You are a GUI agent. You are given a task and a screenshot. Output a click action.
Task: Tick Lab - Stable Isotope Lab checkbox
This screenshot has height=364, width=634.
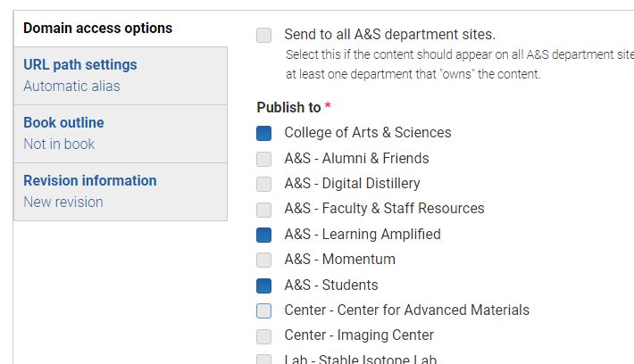pyautogui.click(x=263, y=360)
